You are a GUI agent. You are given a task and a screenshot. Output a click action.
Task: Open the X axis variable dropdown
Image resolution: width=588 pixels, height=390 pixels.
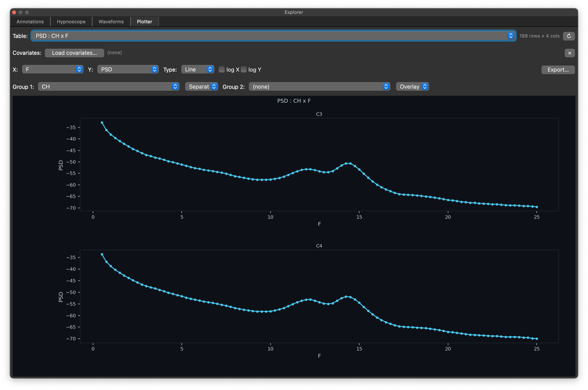click(53, 70)
